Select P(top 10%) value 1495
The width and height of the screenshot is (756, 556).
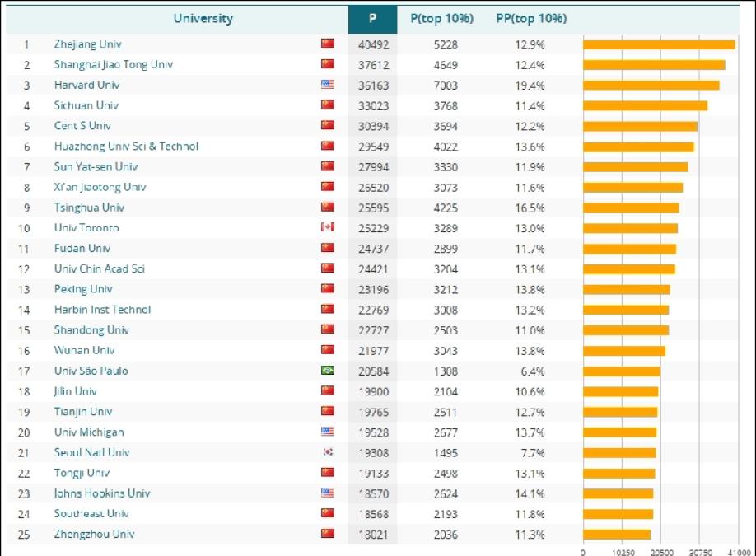pyautogui.click(x=446, y=453)
